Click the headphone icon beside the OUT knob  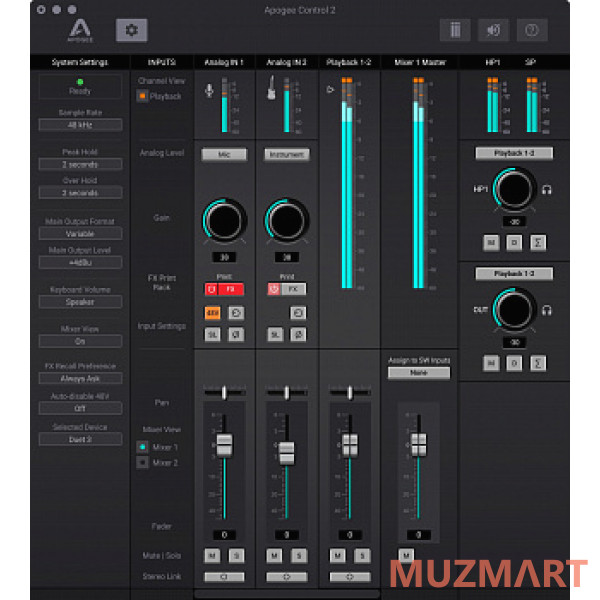point(547,310)
